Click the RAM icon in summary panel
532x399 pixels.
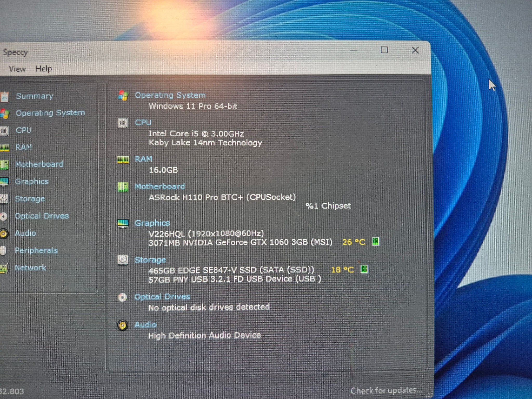pyautogui.click(x=123, y=159)
